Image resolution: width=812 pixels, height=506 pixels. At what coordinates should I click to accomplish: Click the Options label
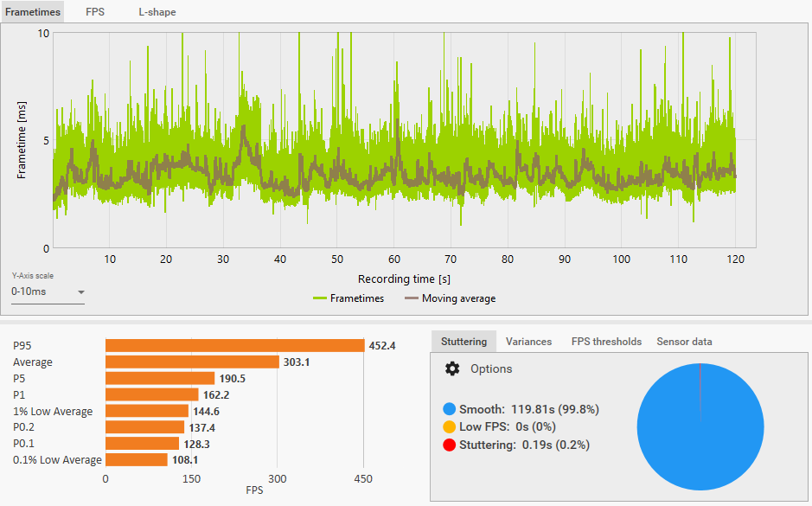pos(491,368)
